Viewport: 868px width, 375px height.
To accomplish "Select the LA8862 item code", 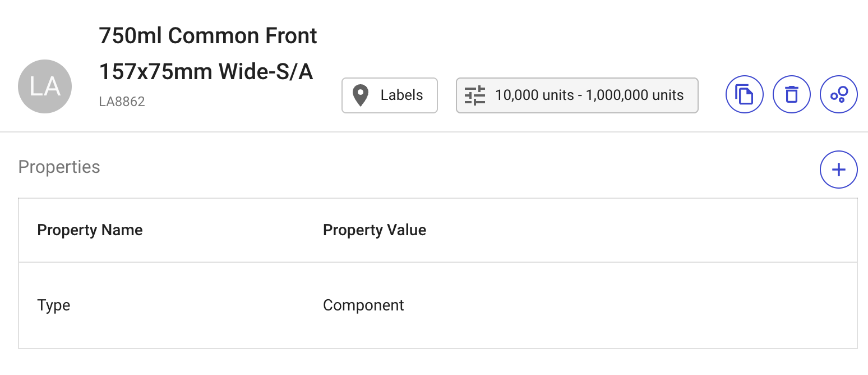I will point(122,102).
